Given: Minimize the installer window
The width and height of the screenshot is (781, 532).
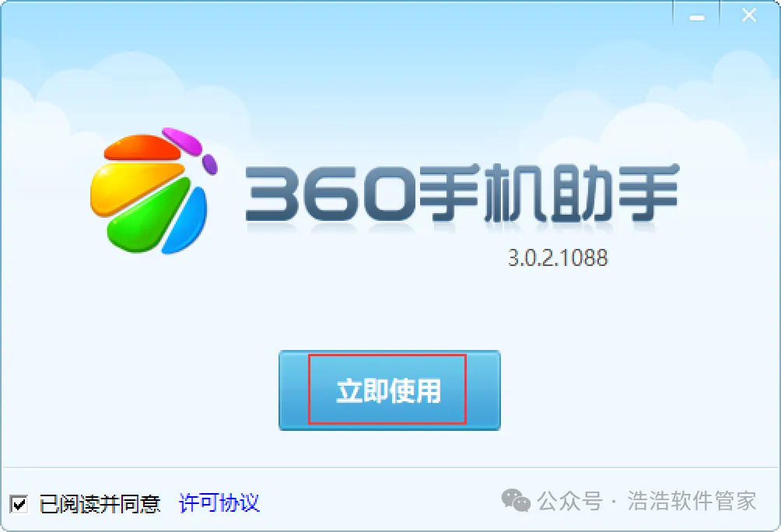Looking at the screenshot, I should (x=696, y=16).
